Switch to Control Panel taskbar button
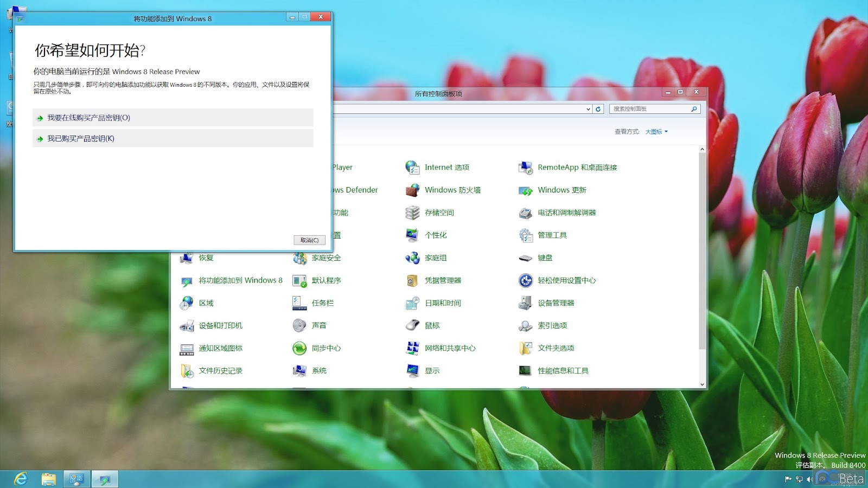868x488 pixels. (76, 479)
